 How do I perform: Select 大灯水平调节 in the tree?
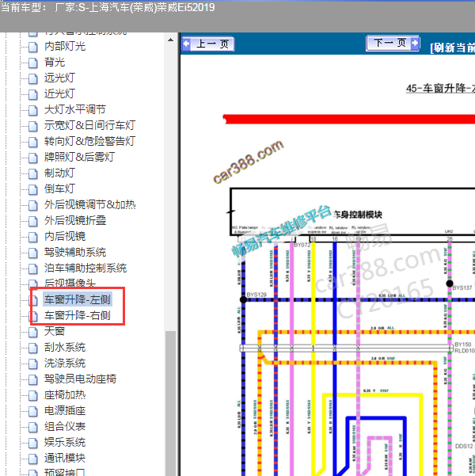pos(75,109)
